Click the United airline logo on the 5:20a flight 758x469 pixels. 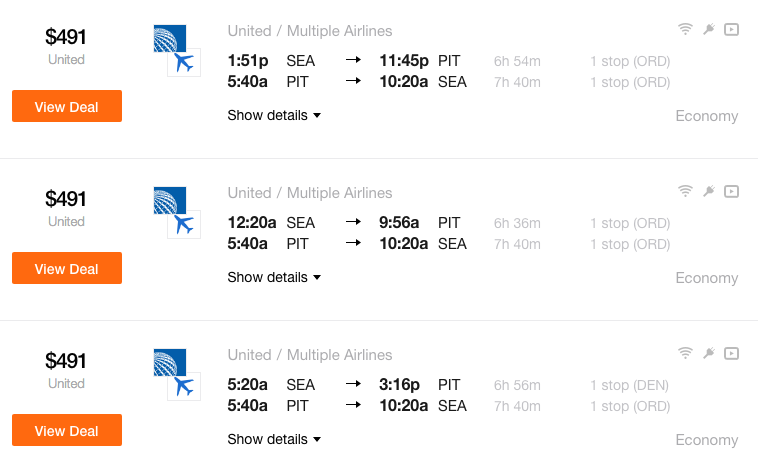(x=167, y=362)
